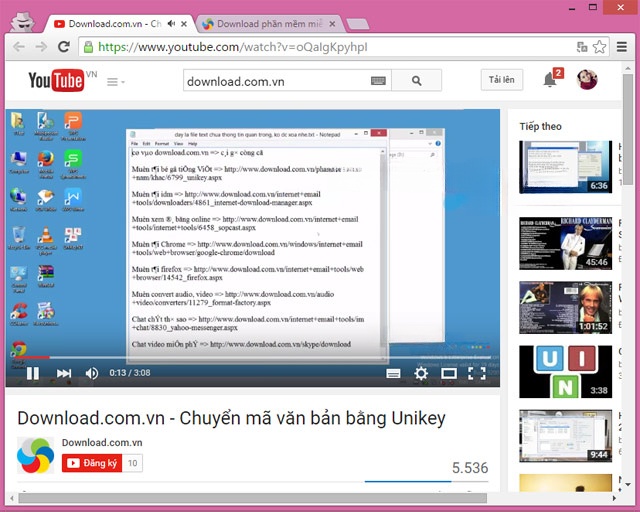640x512 pixels.
Task: Open the Chrome hamburger menu
Action: click(622, 47)
